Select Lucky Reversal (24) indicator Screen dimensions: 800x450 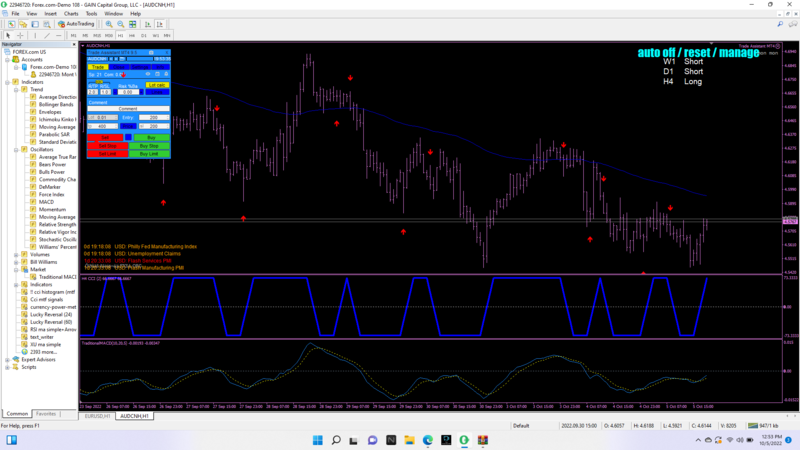[51, 315]
